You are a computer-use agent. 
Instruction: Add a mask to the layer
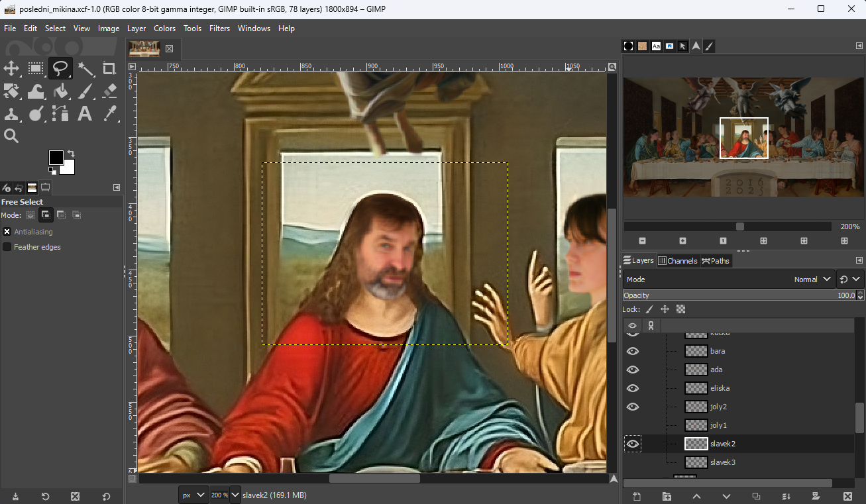click(817, 497)
